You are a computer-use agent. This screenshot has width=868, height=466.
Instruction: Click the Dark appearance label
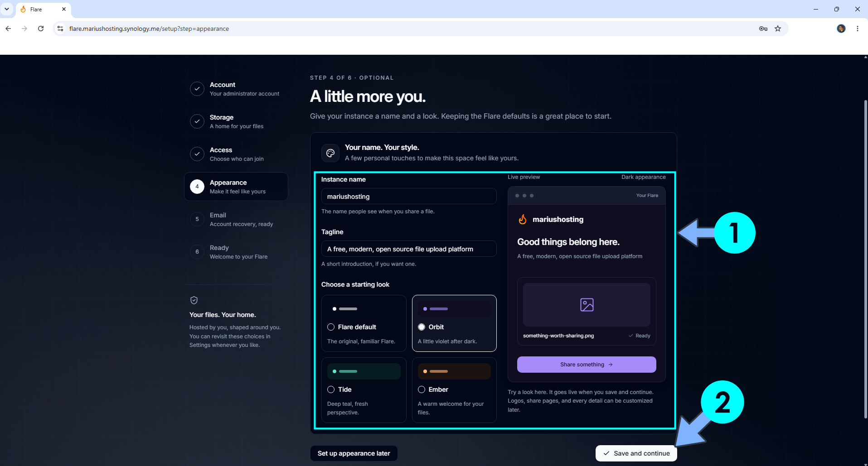tap(644, 177)
